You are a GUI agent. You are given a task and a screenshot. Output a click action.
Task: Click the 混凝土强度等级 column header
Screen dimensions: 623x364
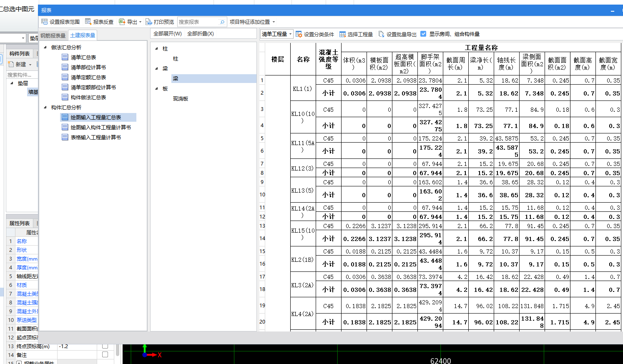pos(328,59)
